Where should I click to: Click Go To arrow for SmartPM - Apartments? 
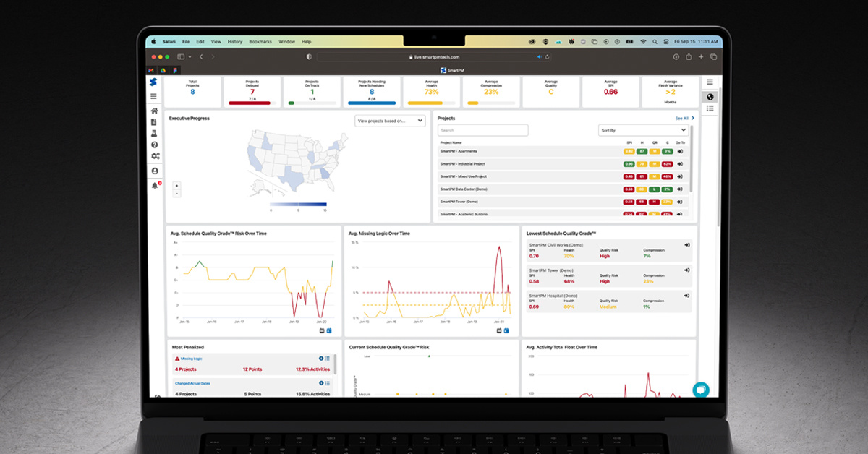tap(680, 151)
